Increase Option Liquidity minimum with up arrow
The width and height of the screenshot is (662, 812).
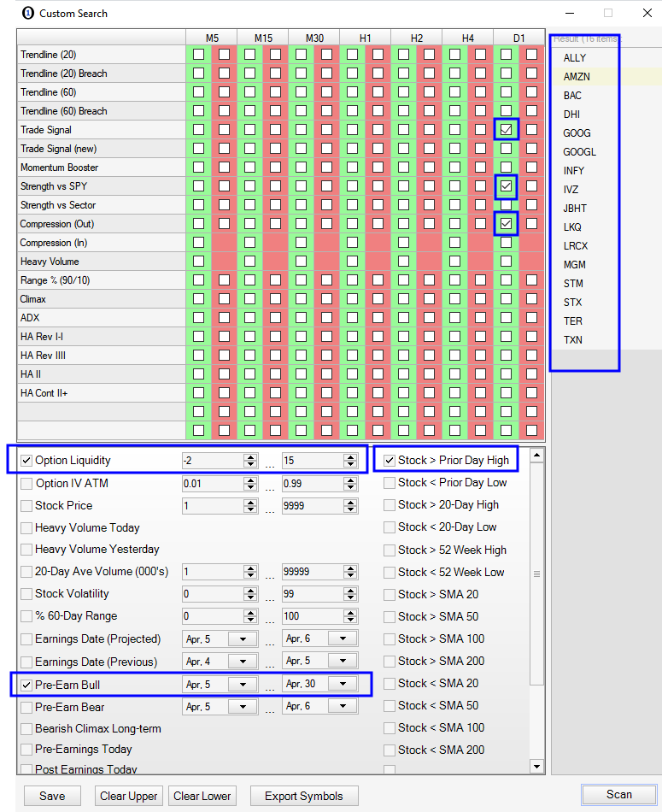pyautogui.click(x=250, y=457)
